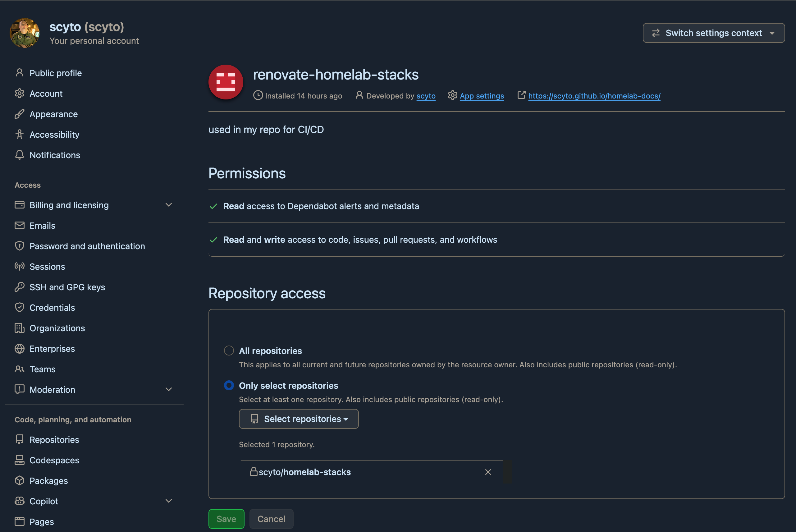Click the Account gear icon in sidebar
This screenshot has height=532, width=796.
(x=19, y=93)
